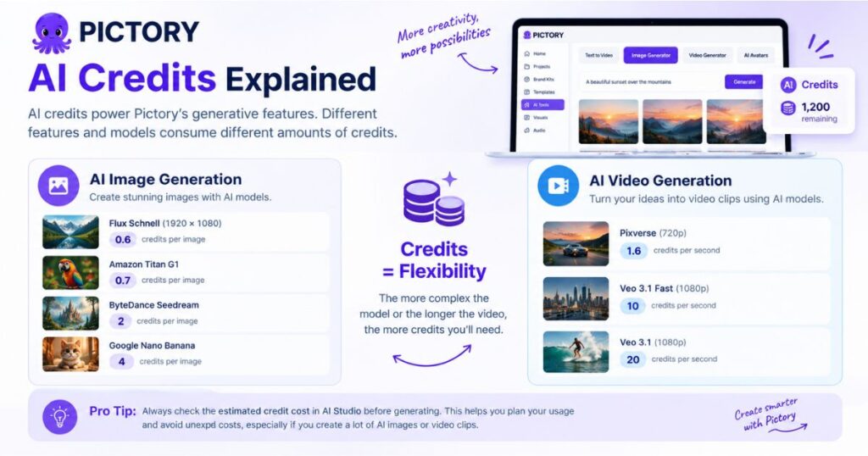Select the middle generated sunset image
This screenshot has width=868, height=456.
pyautogui.click(x=672, y=122)
